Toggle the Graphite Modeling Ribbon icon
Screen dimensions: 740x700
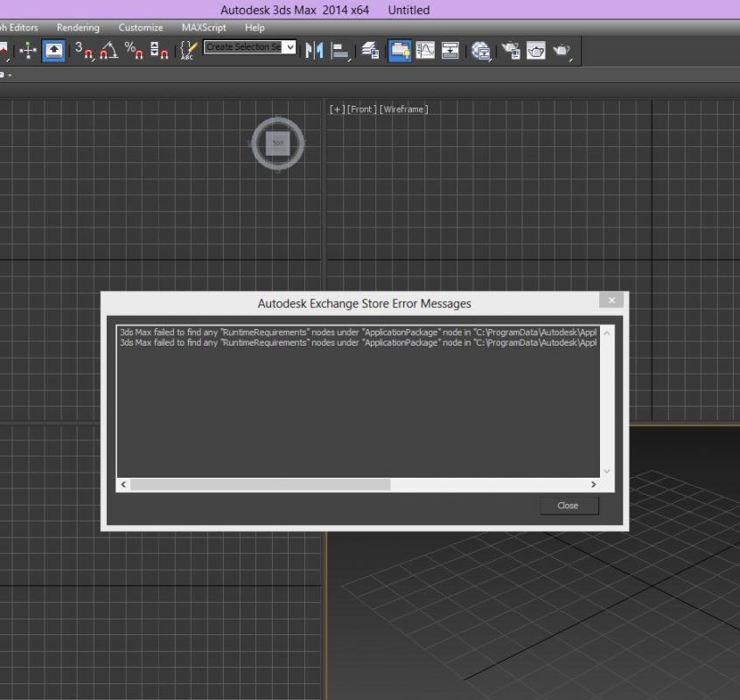point(400,51)
